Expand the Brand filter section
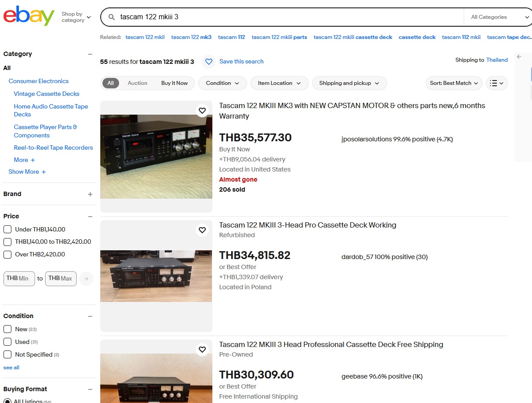 [x=90, y=194]
